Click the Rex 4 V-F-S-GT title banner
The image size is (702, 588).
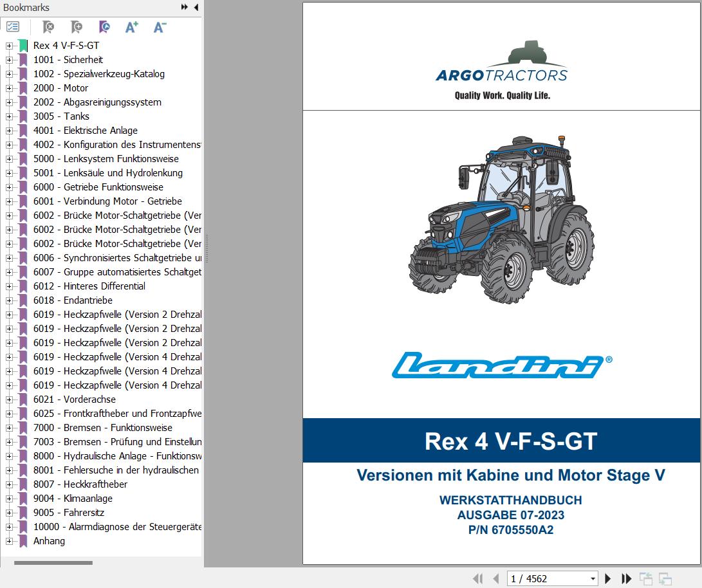(x=501, y=441)
